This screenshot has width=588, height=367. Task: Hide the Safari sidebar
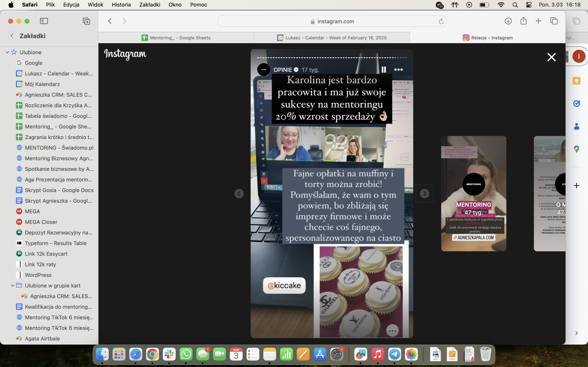click(44, 21)
